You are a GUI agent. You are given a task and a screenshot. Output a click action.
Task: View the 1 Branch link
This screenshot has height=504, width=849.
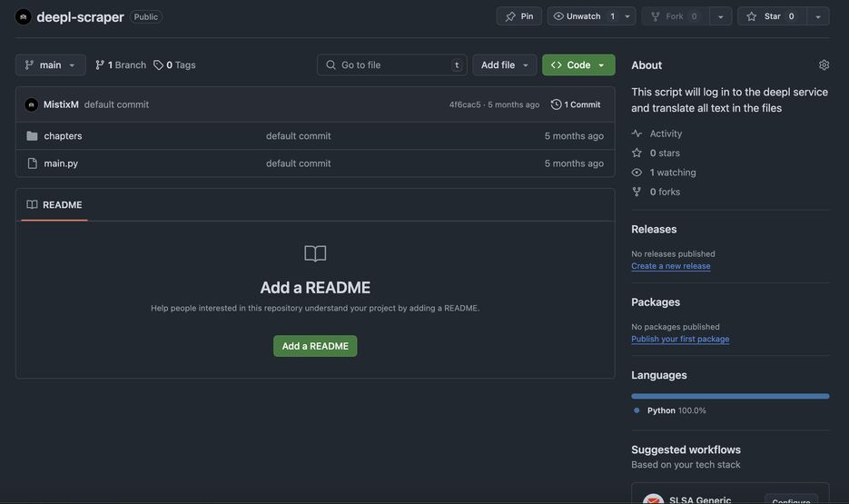[121, 65]
